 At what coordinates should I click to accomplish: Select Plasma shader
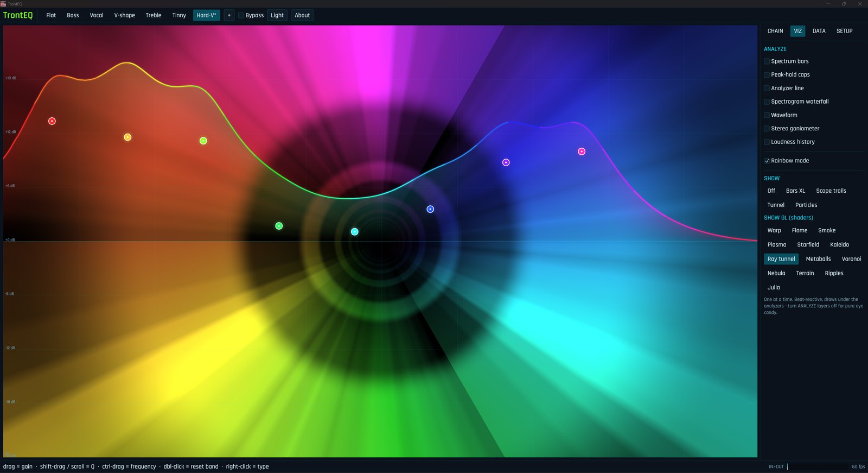777,244
